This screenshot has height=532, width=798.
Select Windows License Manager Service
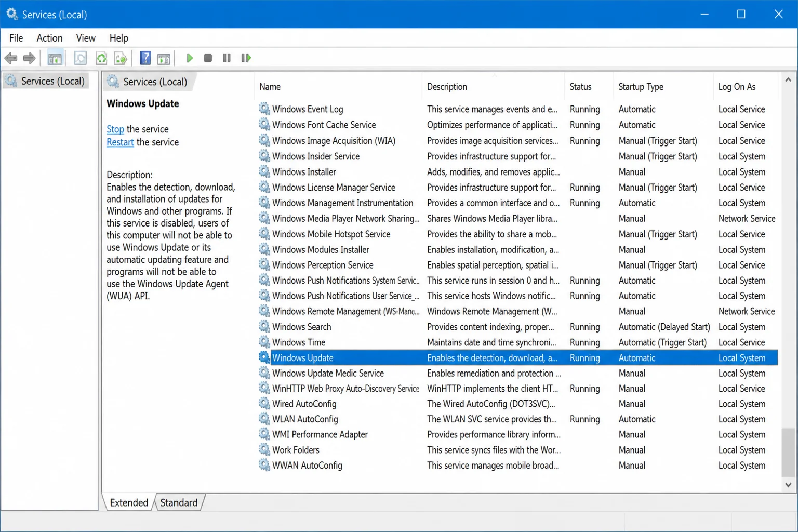point(518,187)
